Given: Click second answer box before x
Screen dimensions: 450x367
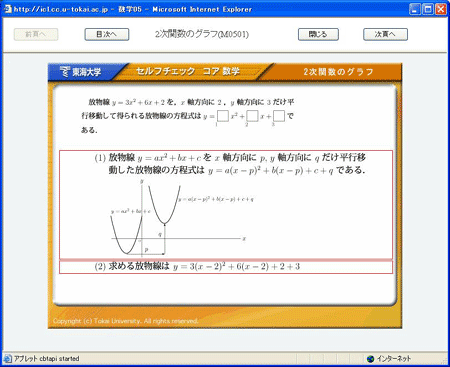Looking at the screenshot, I should (x=252, y=116).
